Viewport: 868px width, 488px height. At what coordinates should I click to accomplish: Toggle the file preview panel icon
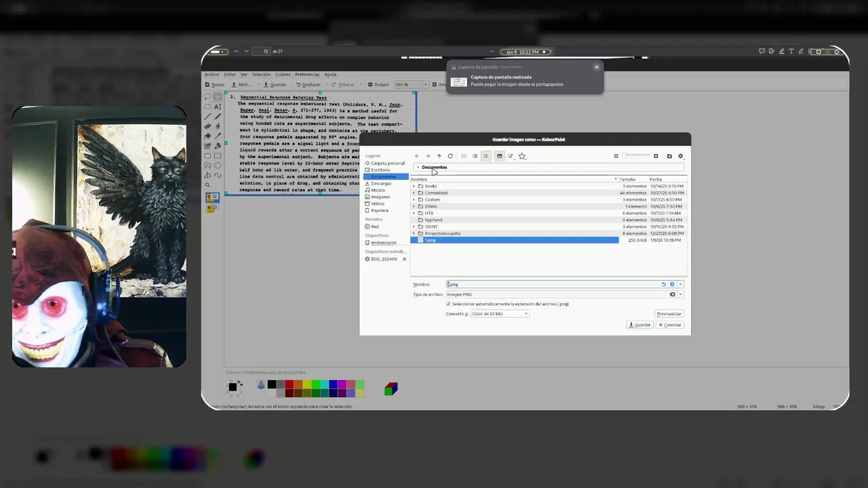(x=500, y=156)
